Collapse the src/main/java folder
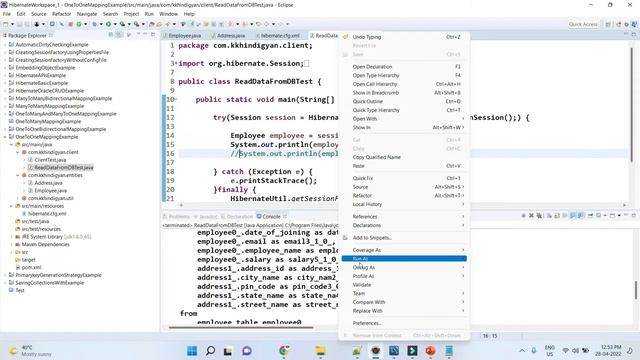 pyautogui.click(x=11, y=144)
